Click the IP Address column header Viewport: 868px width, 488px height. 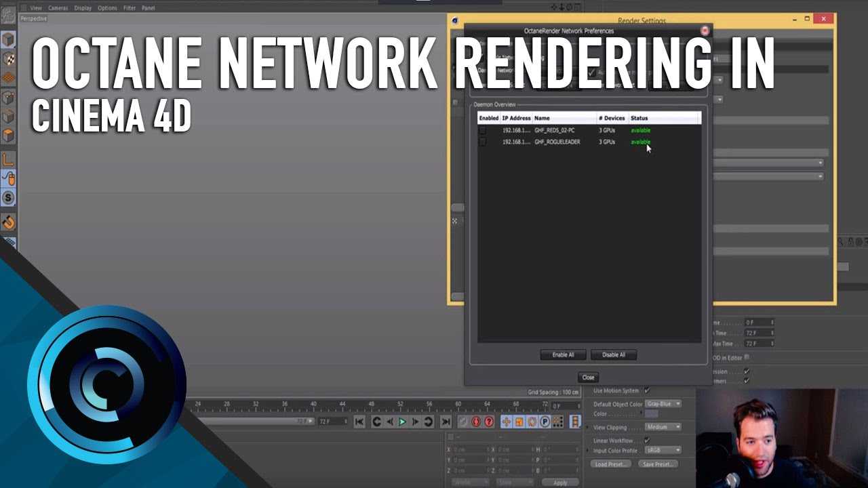(516, 118)
